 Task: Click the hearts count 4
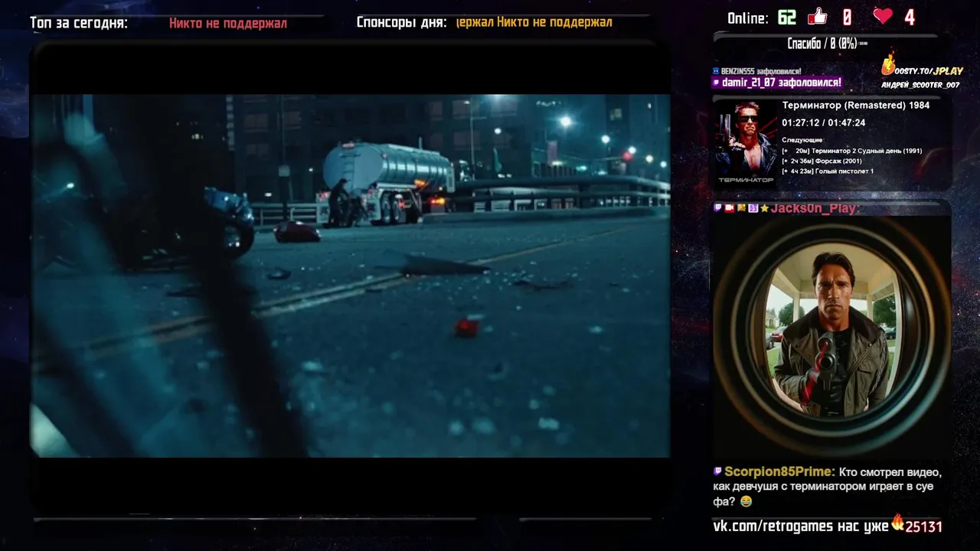pyautogui.click(x=910, y=17)
